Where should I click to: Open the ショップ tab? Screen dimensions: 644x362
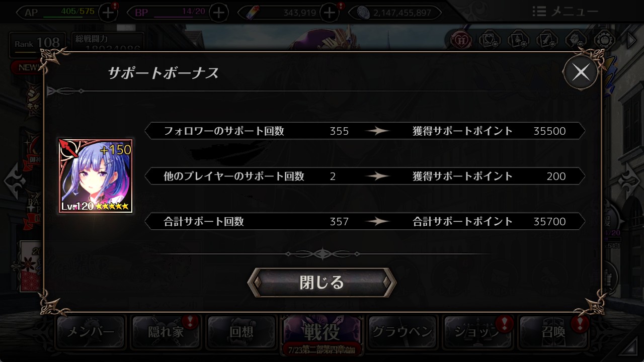coord(478,332)
